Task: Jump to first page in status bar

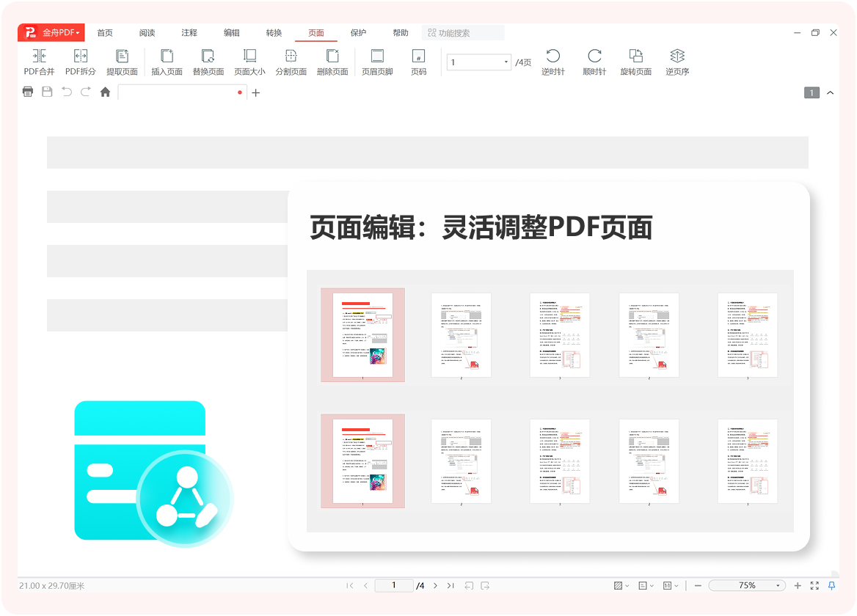Action: pyautogui.click(x=350, y=585)
